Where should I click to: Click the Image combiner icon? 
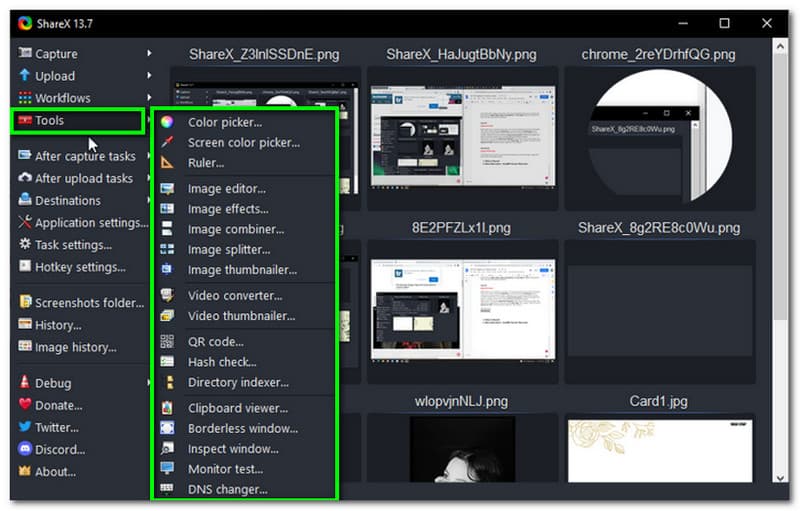pyautogui.click(x=167, y=229)
